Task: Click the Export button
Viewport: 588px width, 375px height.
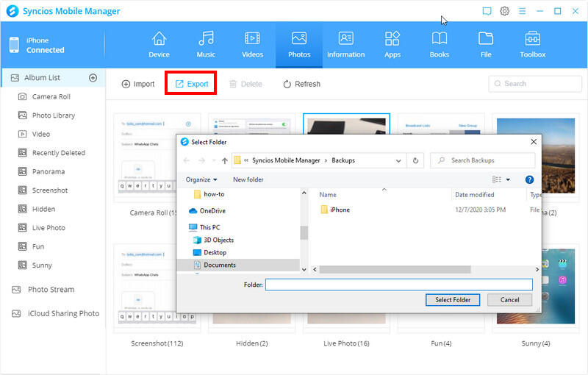Action: pyautogui.click(x=192, y=84)
